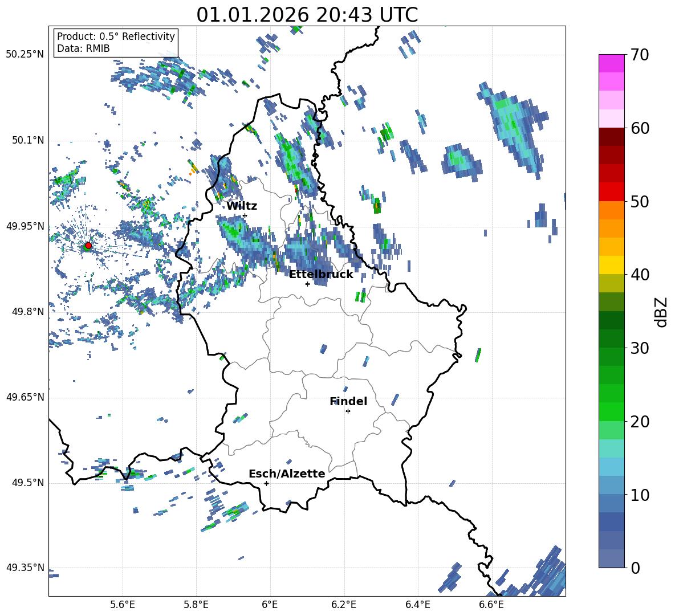Click the Wiltz cross marker
The width and height of the screenshot is (675, 616).
[245, 215]
